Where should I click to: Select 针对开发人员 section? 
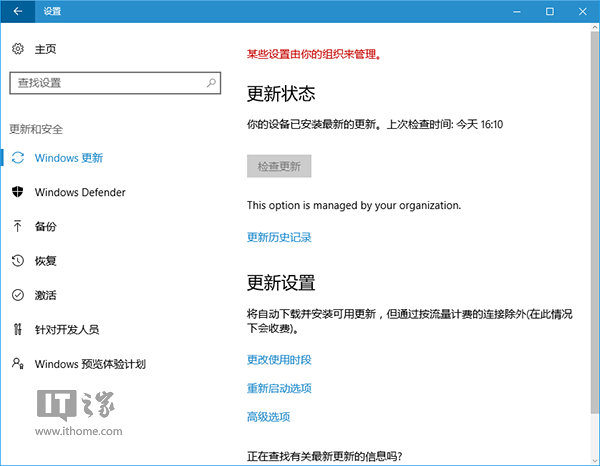point(67,329)
